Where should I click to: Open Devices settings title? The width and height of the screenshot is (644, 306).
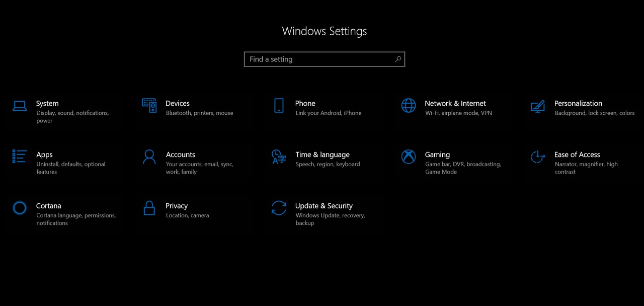coord(178,103)
